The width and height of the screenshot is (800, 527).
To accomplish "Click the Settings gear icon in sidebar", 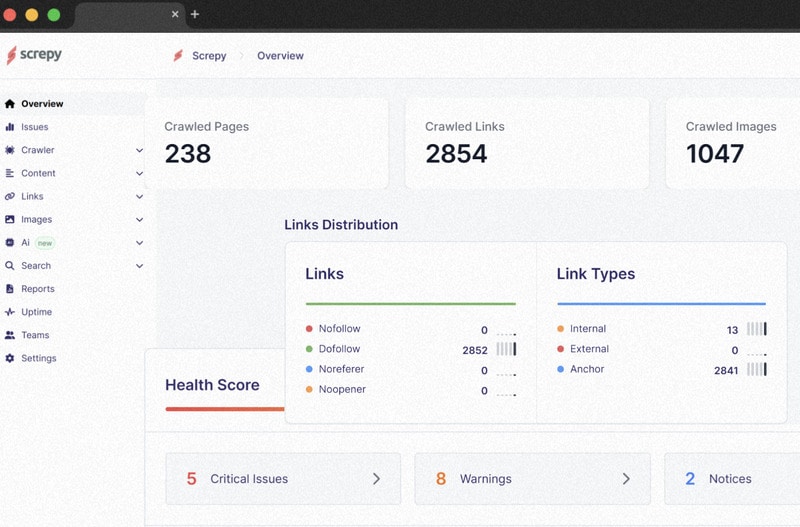I will point(10,358).
